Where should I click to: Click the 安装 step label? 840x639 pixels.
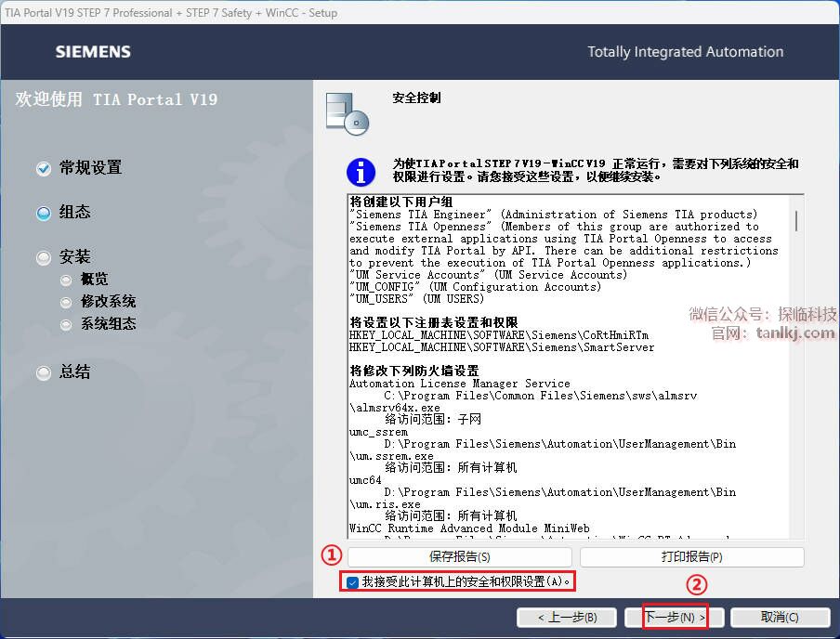click(x=75, y=256)
